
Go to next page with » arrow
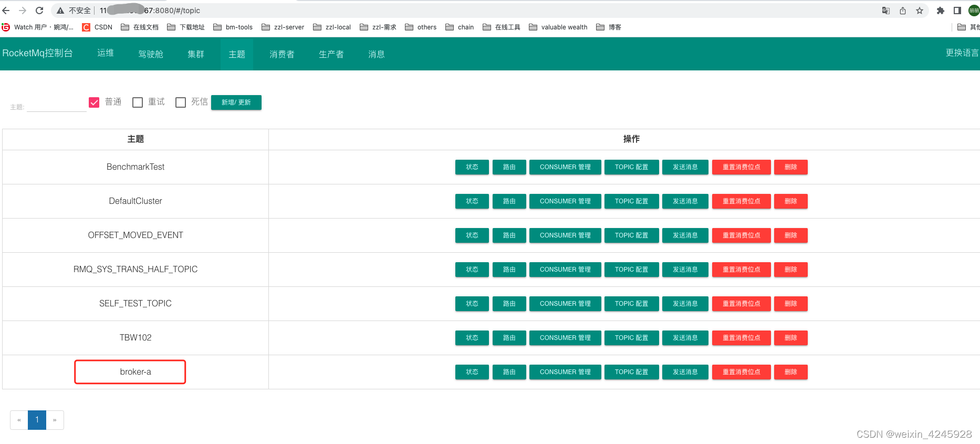click(55, 420)
